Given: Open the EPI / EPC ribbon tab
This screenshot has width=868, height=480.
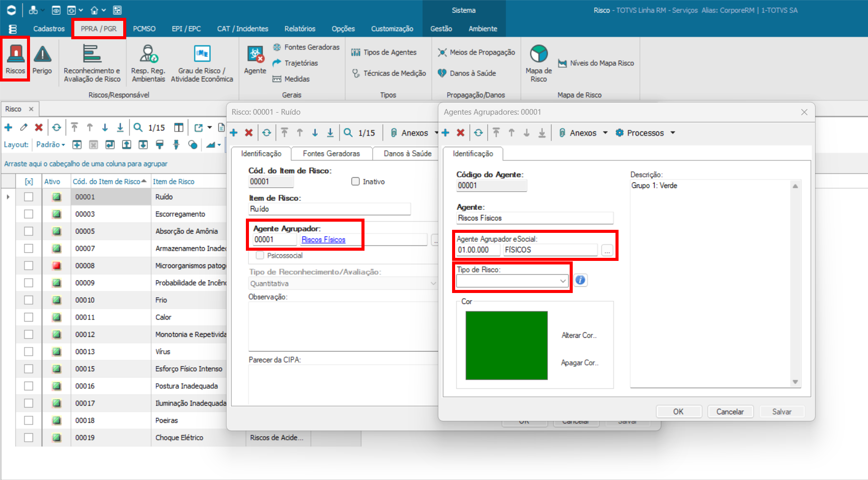Looking at the screenshot, I should pyautogui.click(x=186, y=29).
